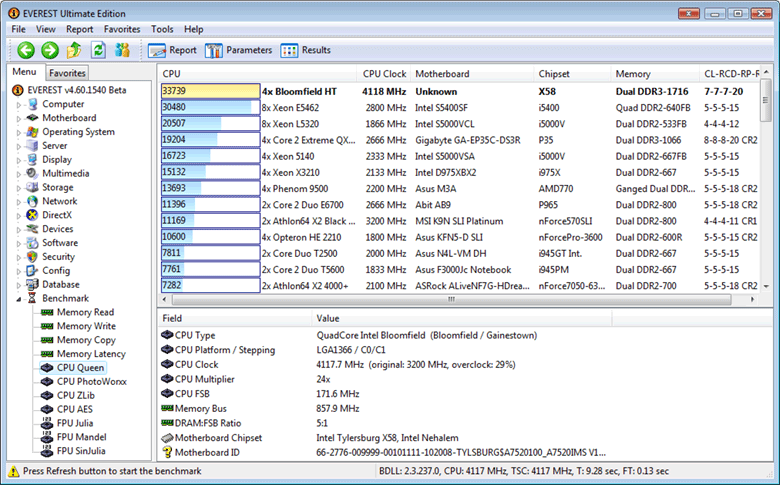Select the Operating System icon in the tree
The height and width of the screenshot is (485, 780).
(x=33, y=132)
